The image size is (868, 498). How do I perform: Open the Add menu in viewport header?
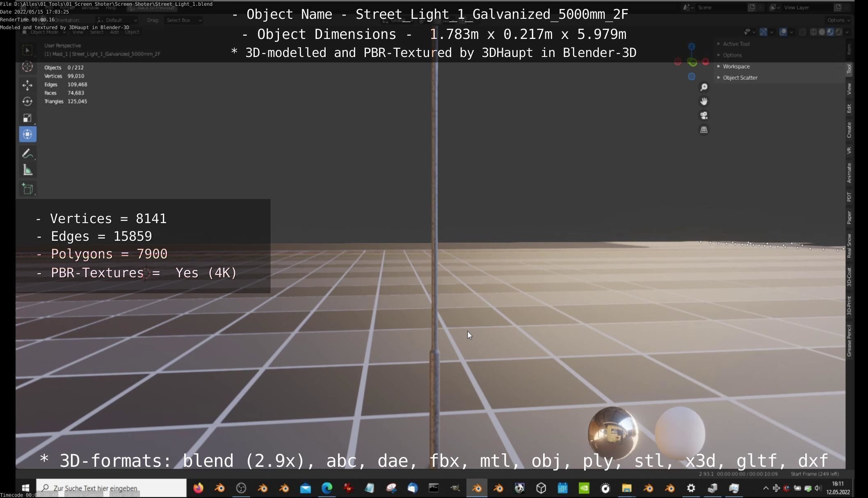[114, 32]
